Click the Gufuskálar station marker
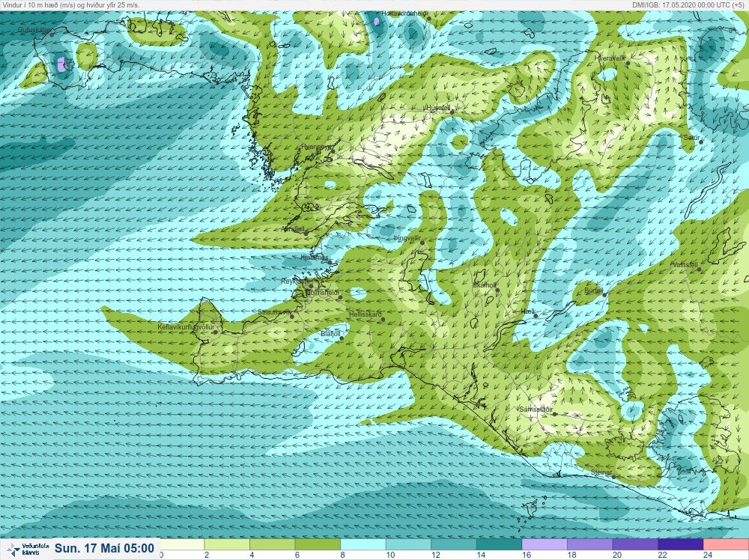This screenshot has height=560, width=749. pos(52,34)
